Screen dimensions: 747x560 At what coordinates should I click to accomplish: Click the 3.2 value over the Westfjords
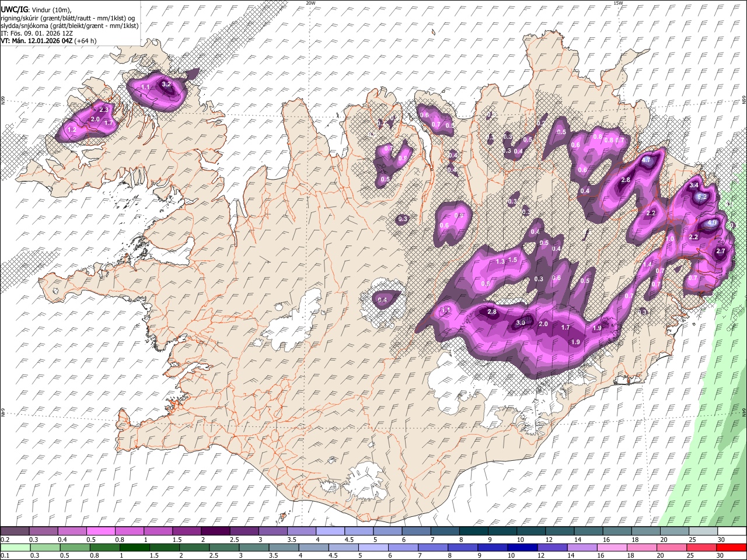click(x=166, y=85)
